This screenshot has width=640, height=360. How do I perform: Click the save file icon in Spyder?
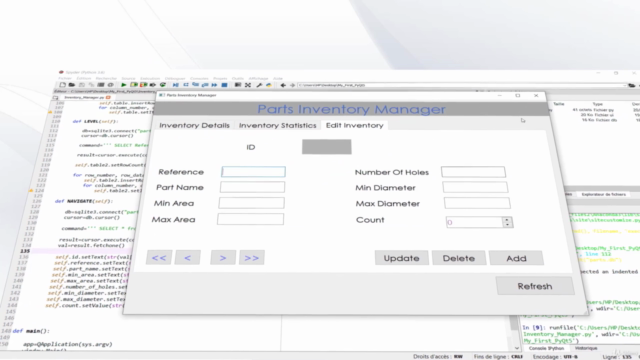pos(82,85)
